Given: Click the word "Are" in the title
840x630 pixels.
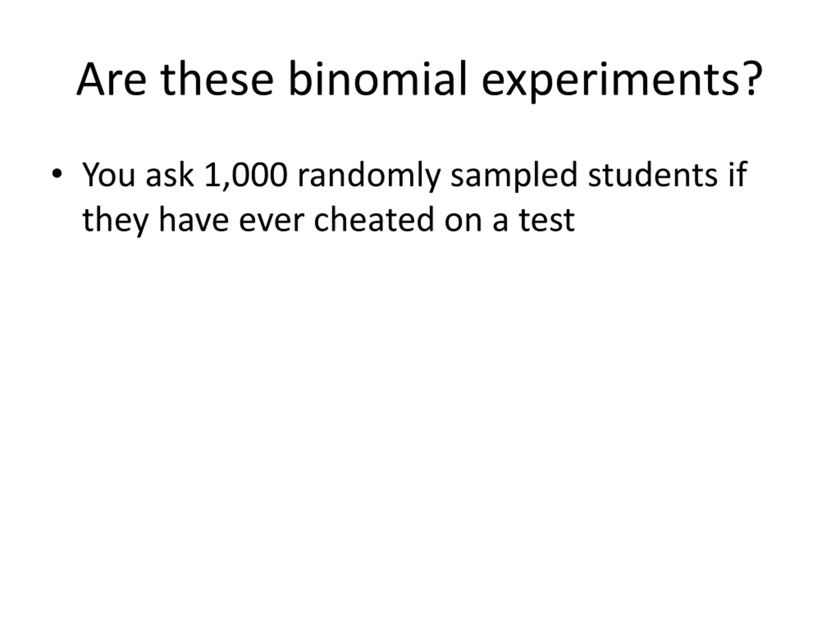Looking at the screenshot, I should 111,80.
